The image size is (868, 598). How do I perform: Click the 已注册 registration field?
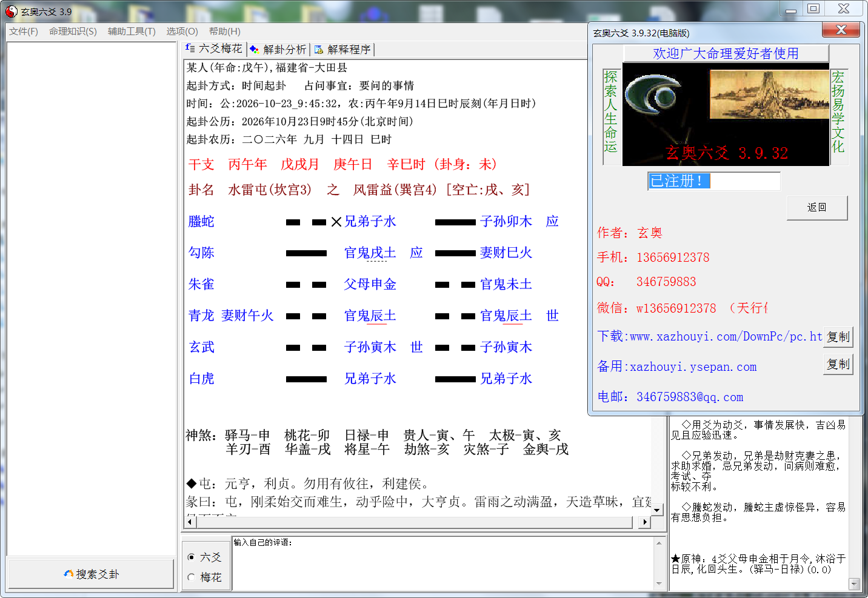click(714, 181)
